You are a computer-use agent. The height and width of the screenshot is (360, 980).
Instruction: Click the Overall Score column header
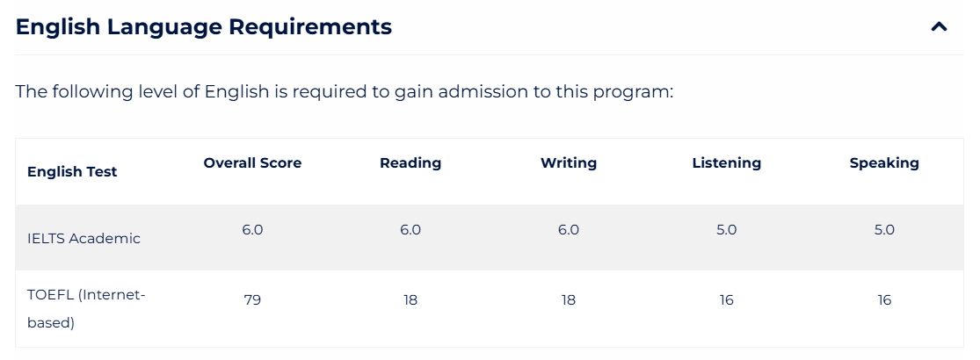click(x=252, y=162)
